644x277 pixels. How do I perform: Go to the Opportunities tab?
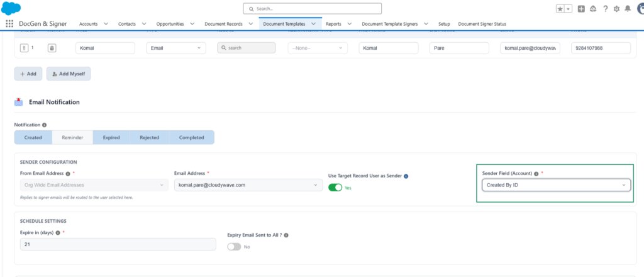tap(170, 24)
